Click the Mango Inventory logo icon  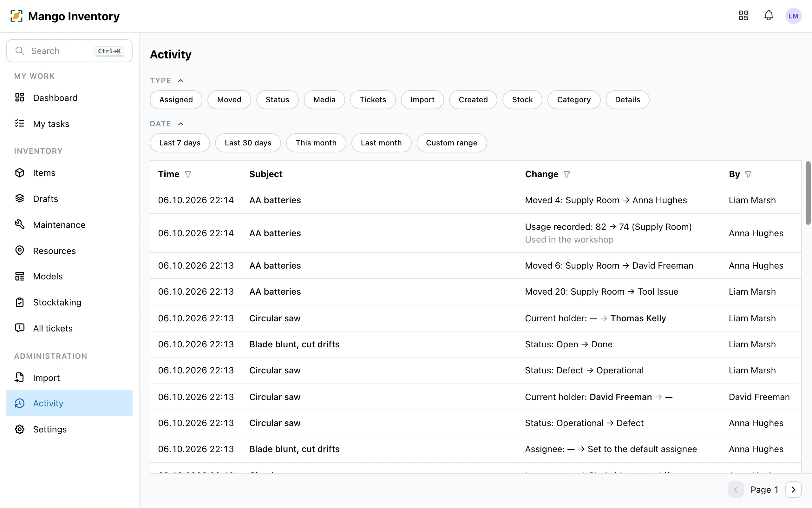(x=16, y=16)
